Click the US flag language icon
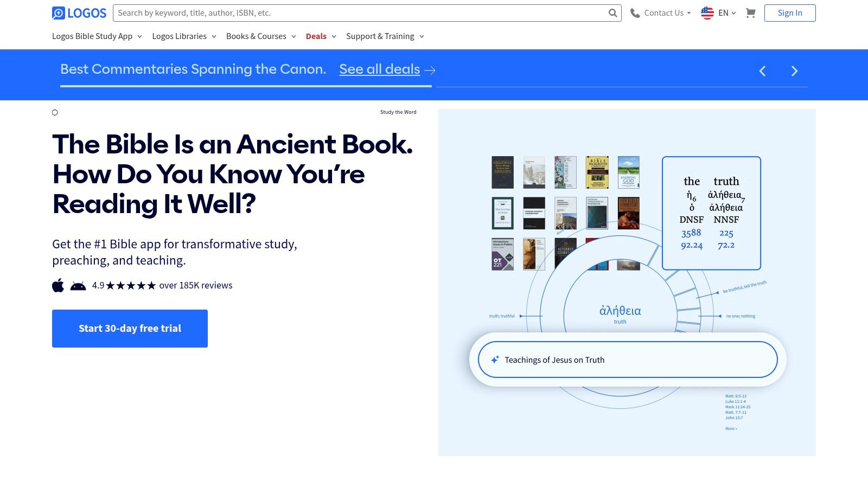Image resolution: width=868 pixels, height=488 pixels. [x=707, y=13]
